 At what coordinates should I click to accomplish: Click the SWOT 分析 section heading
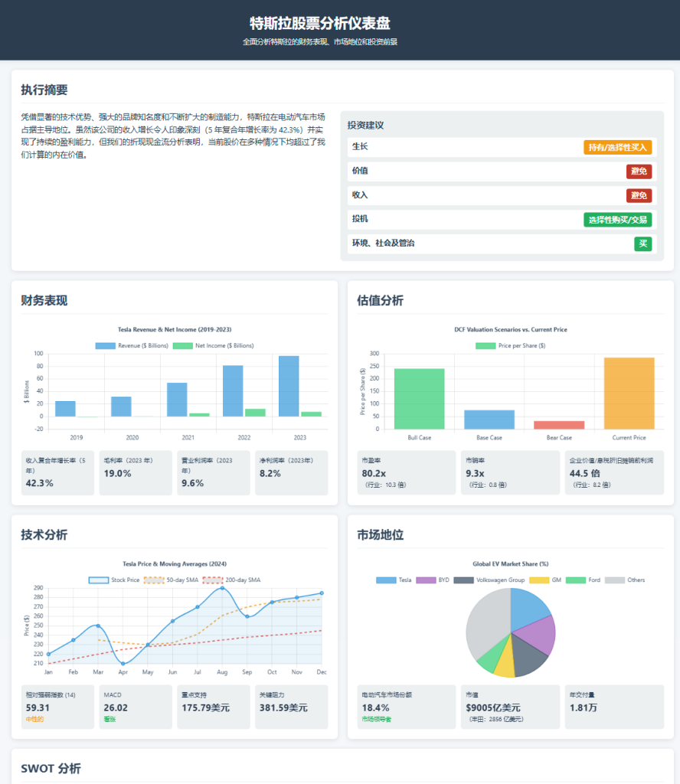(51, 769)
